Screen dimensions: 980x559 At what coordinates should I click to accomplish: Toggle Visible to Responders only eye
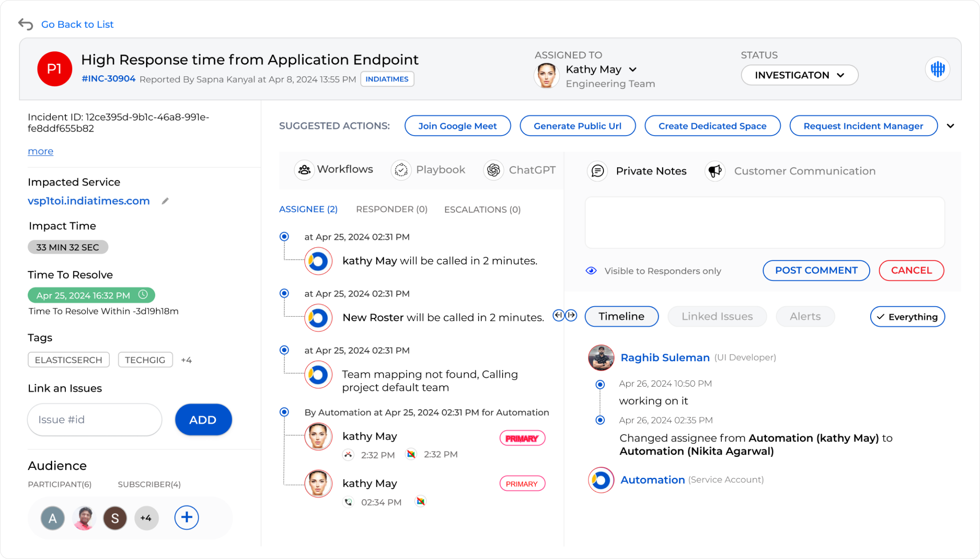(591, 271)
